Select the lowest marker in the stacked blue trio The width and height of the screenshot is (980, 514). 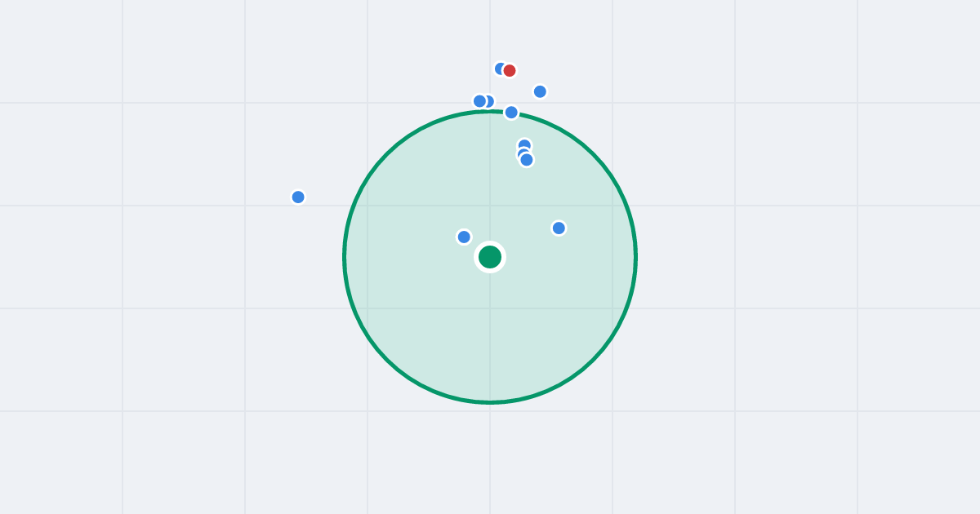[x=527, y=160]
